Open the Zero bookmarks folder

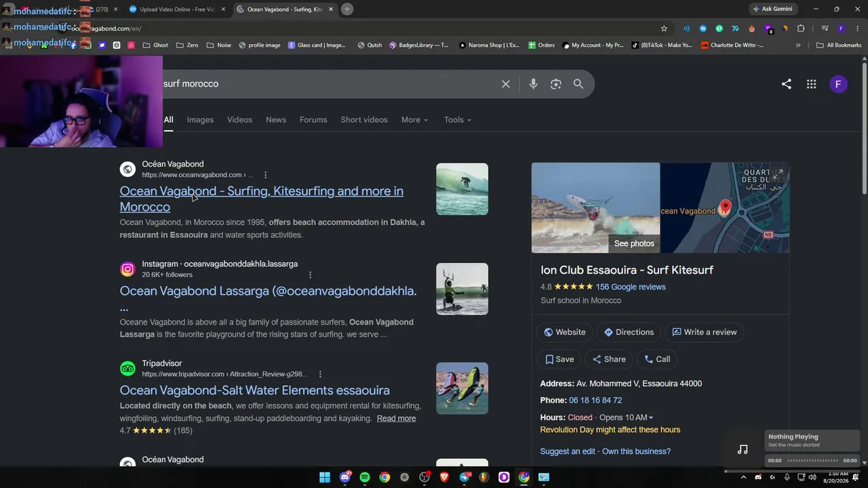click(x=187, y=45)
